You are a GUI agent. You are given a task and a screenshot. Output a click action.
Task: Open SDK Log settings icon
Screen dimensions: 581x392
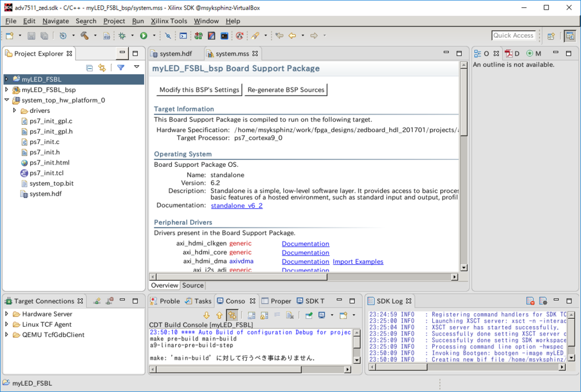pos(543,301)
